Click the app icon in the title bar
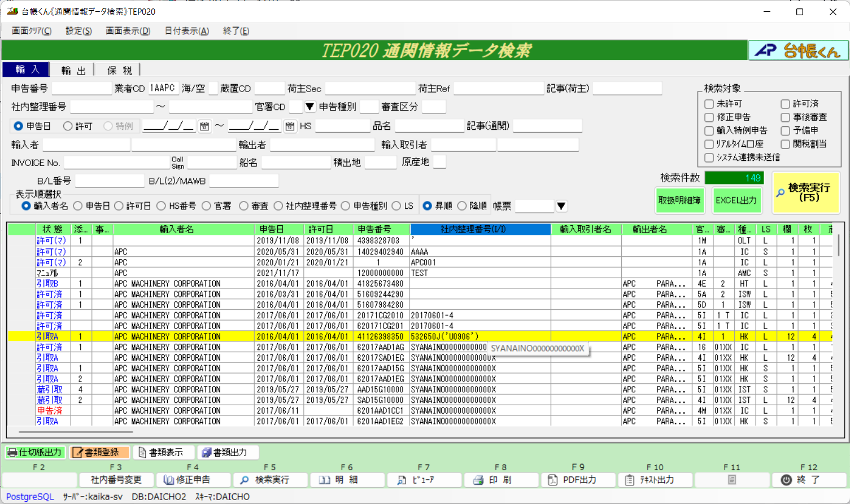This screenshot has height=504, width=850. coord(12,11)
